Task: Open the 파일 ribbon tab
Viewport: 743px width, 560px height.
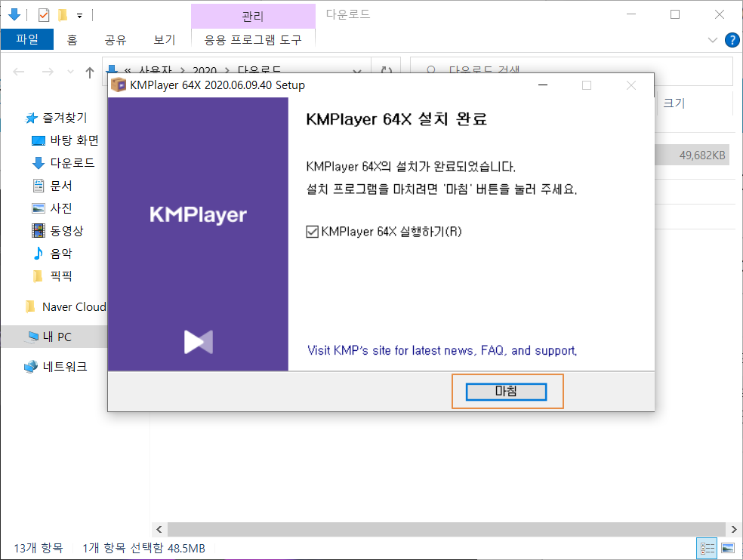Action: pyautogui.click(x=27, y=39)
